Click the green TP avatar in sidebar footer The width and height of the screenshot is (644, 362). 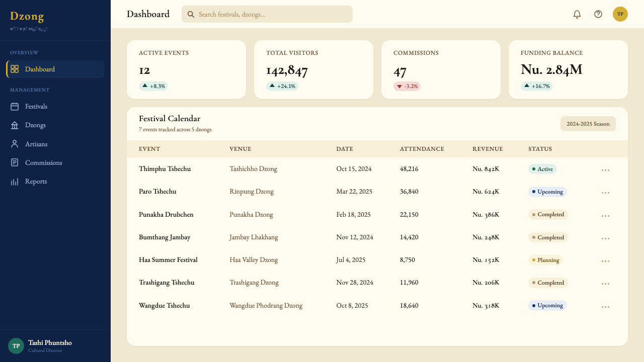pos(16,346)
